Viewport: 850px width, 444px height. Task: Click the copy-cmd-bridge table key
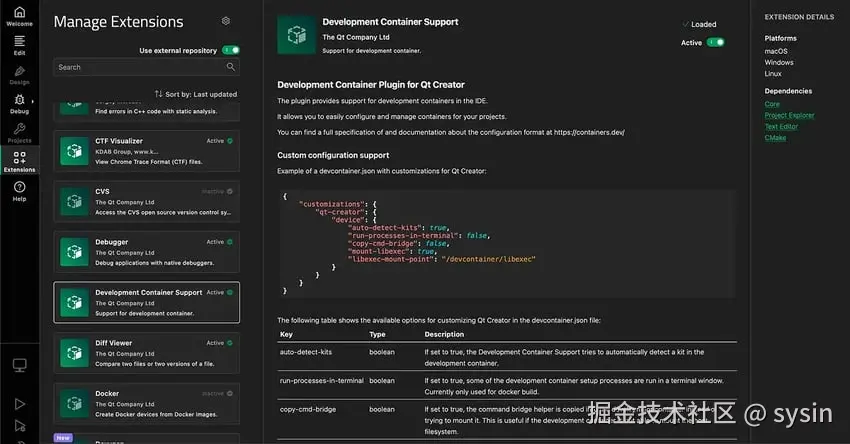coord(308,409)
